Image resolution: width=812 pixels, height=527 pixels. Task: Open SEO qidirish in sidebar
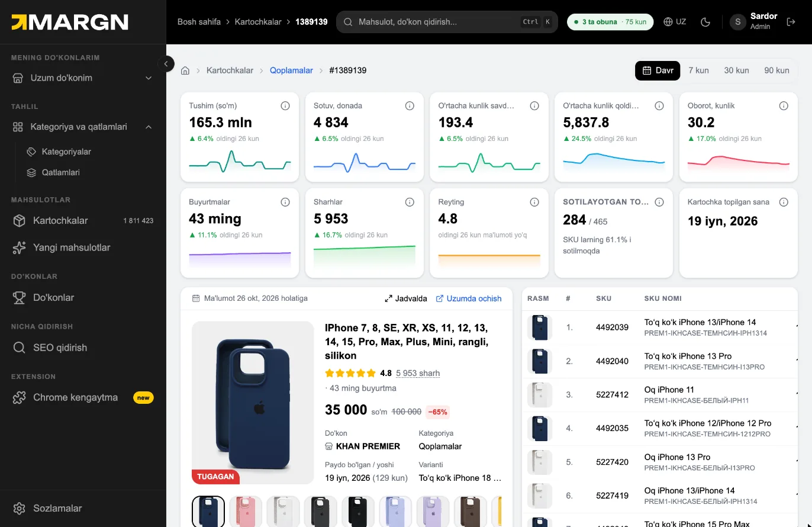[x=83, y=348]
